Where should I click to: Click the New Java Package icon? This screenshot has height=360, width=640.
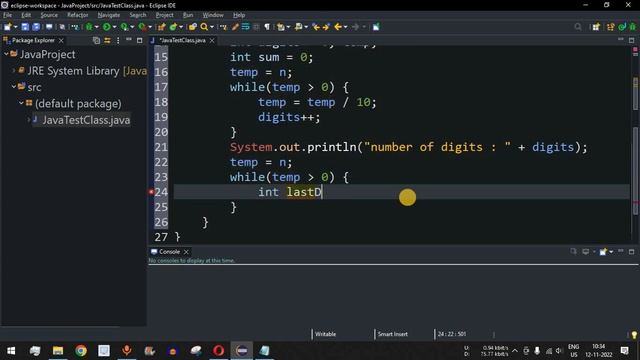162,27
